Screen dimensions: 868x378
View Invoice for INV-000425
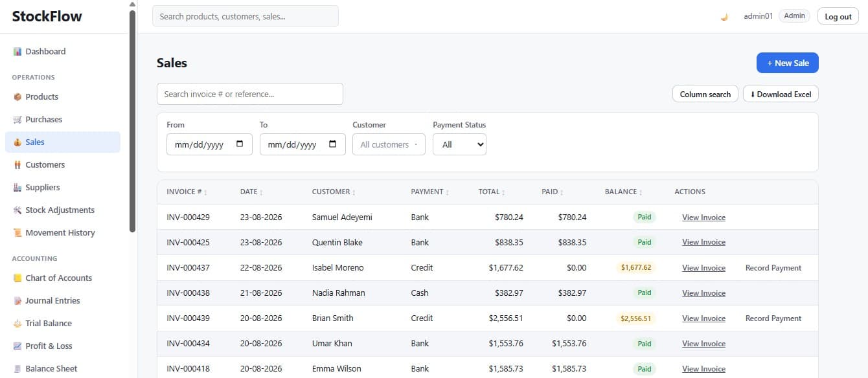(x=703, y=242)
